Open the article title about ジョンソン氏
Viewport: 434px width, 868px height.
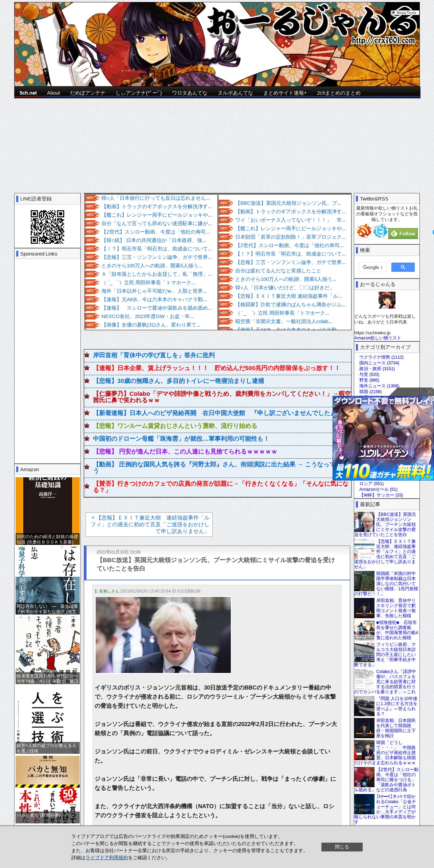point(216,564)
